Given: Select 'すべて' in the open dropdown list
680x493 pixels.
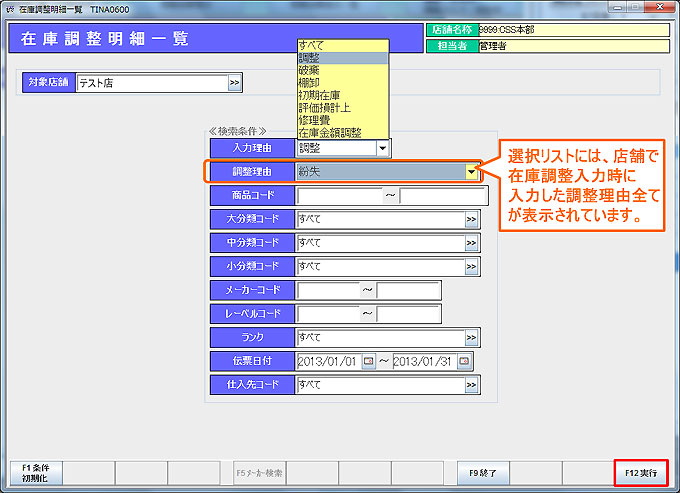Looking at the screenshot, I should (x=343, y=46).
